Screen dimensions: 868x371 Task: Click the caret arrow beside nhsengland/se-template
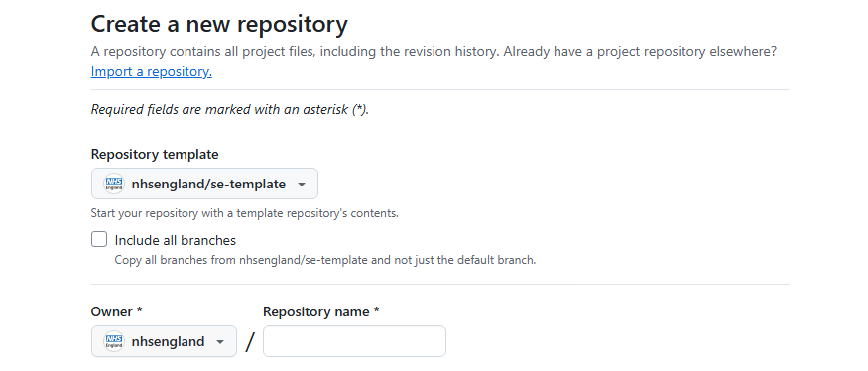coord(302,185)
